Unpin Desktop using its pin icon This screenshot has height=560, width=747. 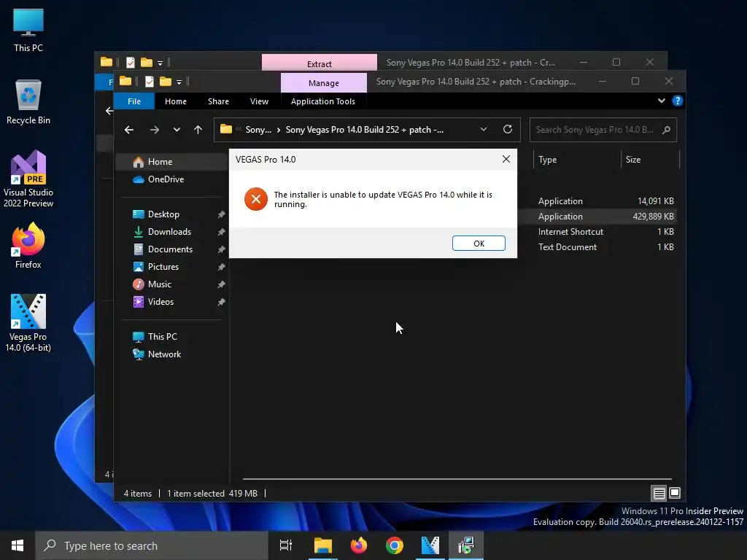click(221, 215)
